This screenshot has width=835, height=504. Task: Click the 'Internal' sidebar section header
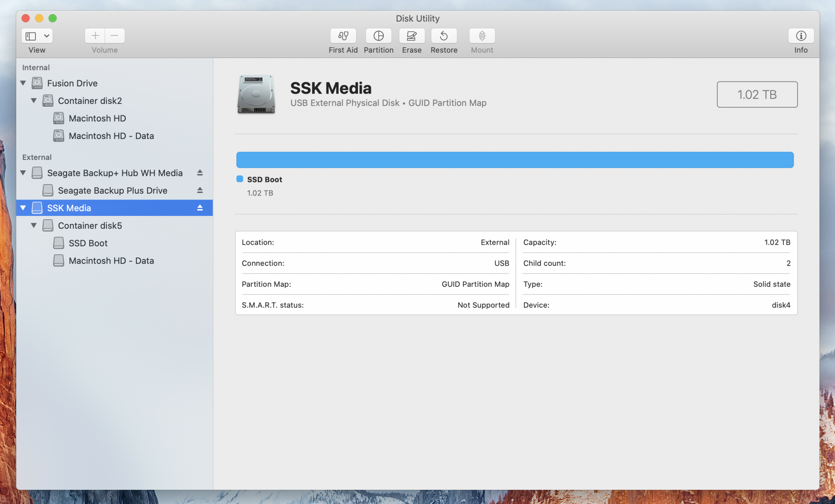coord(36,68)
